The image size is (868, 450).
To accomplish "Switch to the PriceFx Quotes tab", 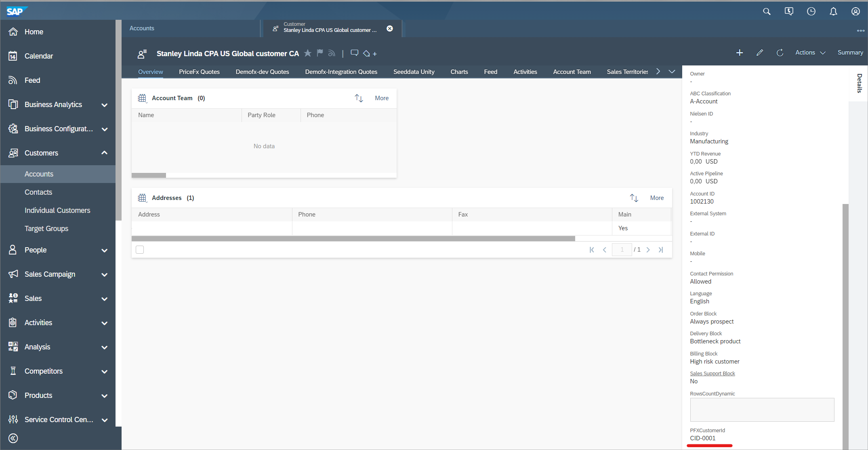I will [199, 72].
